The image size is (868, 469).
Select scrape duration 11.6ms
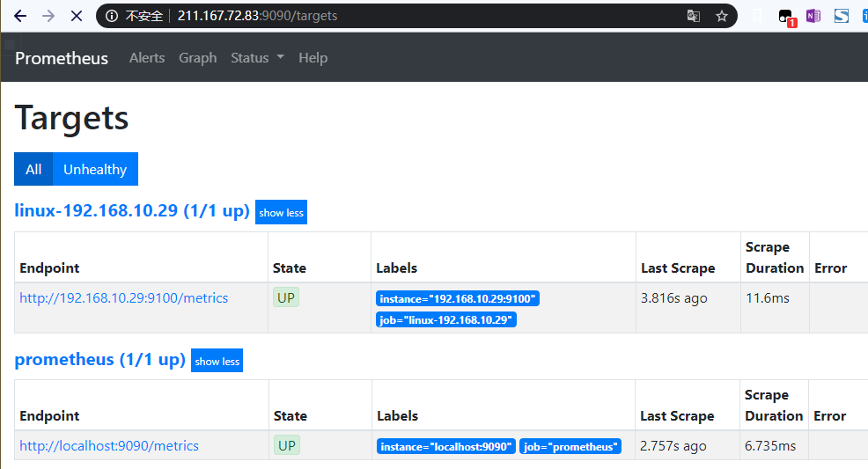click(x=768, y=298)
